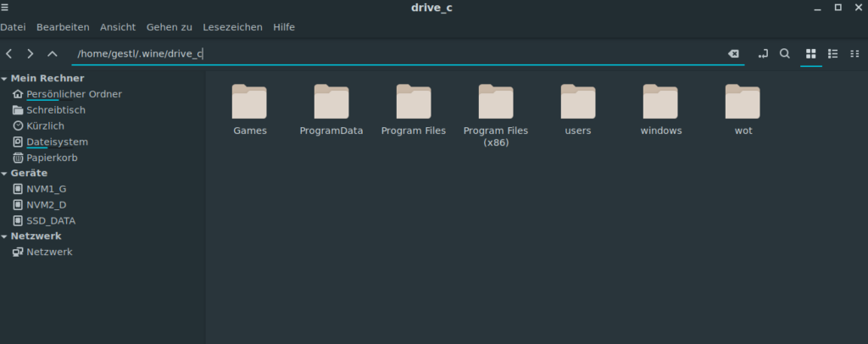Open the Bearbeiten menu

[63, 27]
